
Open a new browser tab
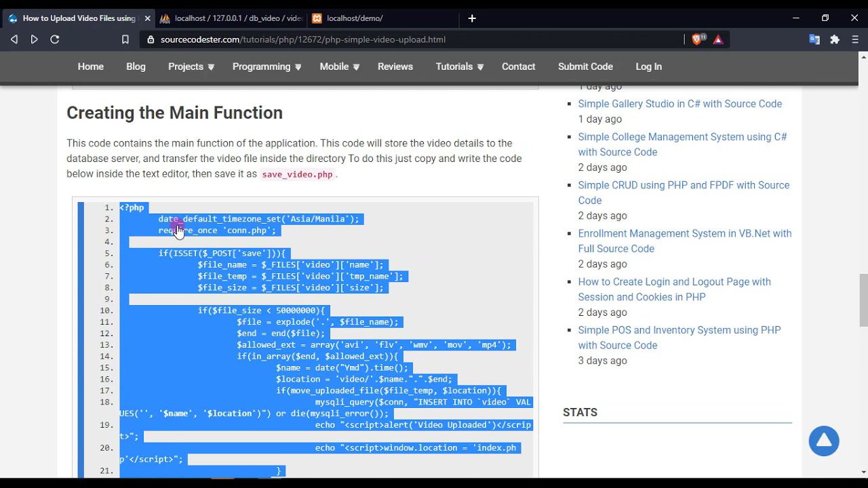tap(472, 18)
